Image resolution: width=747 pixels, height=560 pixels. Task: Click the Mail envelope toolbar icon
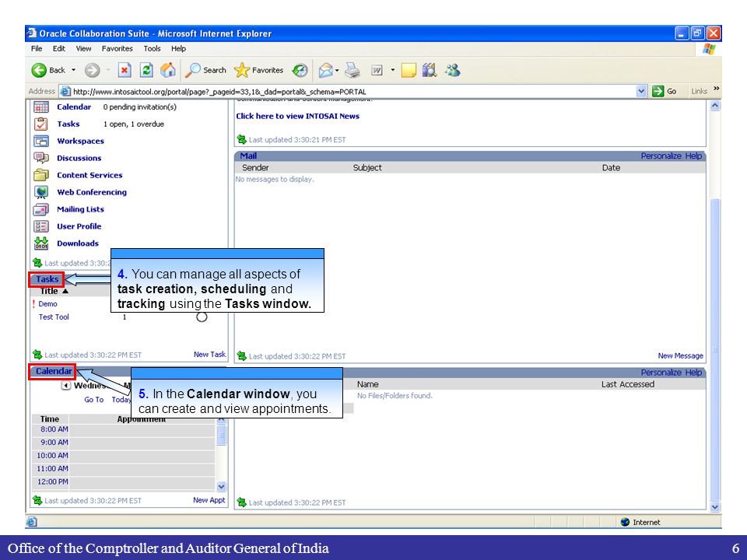coord(325,71)
